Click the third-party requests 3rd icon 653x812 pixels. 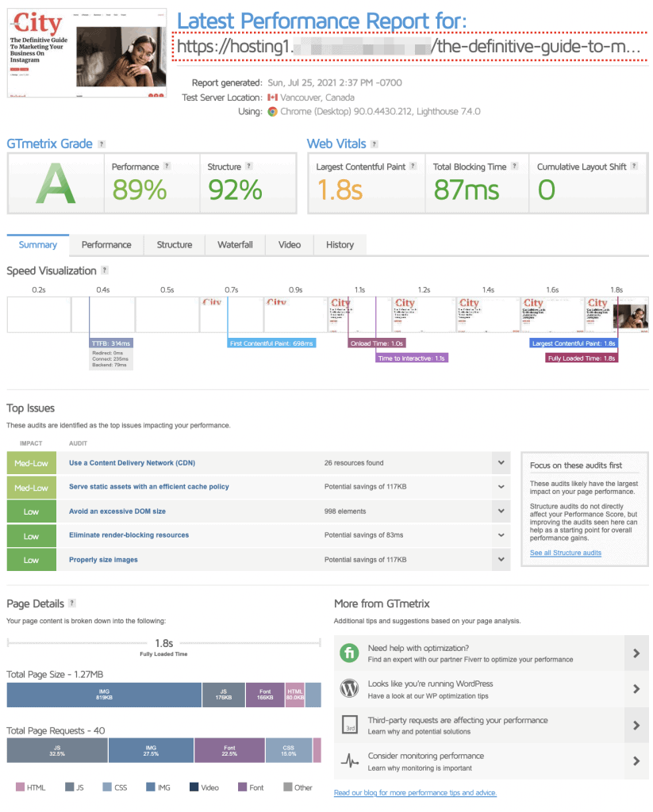tap(349, 726)
